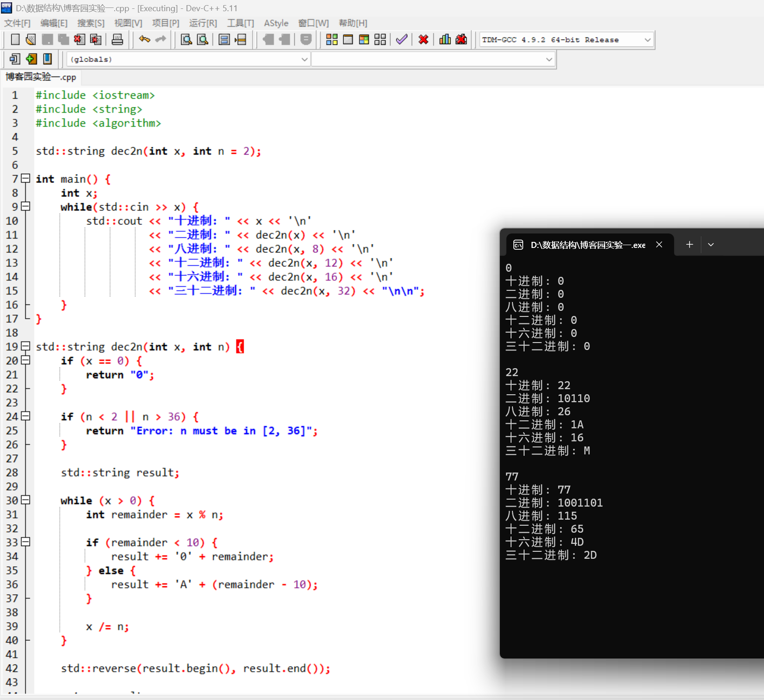Open the Find tool in toolbar
764x700 pixels.
186,40
